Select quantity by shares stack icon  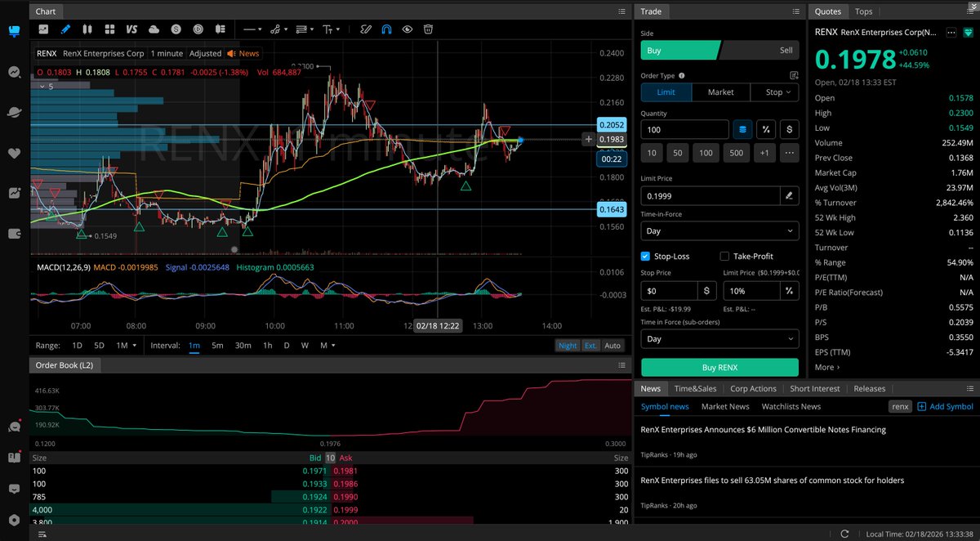pos(742,129)
